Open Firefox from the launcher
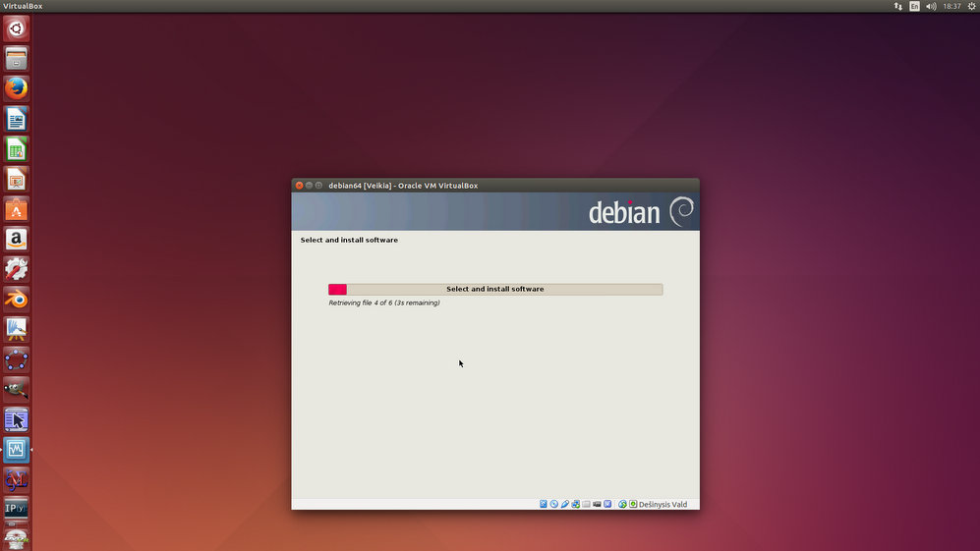Screen dimensions: 980x551 click(x=16, y=88)
